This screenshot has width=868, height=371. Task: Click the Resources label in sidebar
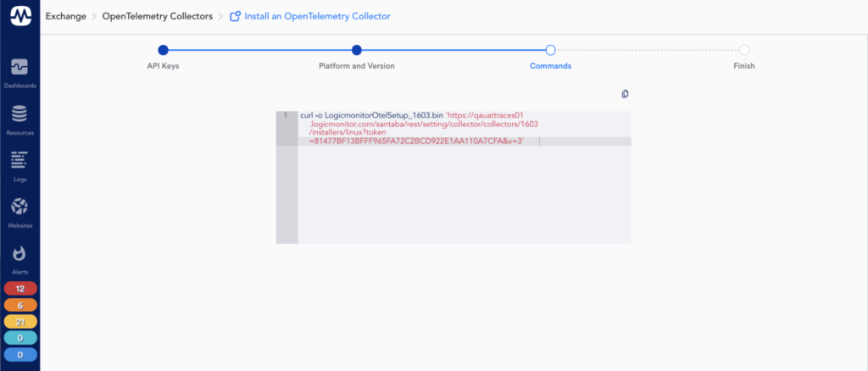20,133
